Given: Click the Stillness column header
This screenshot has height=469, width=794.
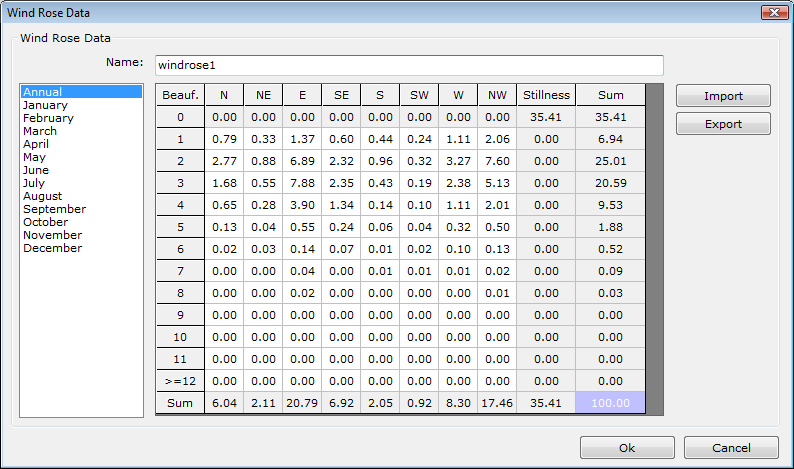Looking at the screenshot, I should pyautogui.click(x=546, y=95).
